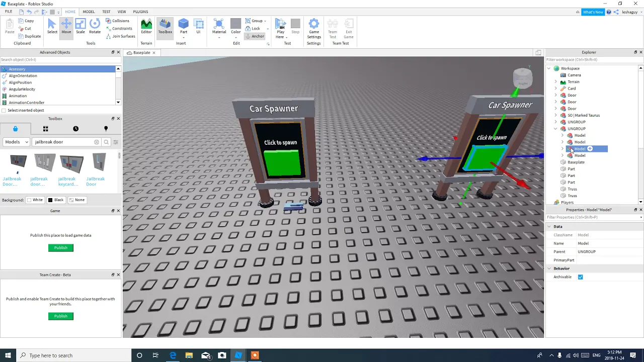644x362 pixels.
Task: Click the Stop playtest button
Action: tap(295, 27)
